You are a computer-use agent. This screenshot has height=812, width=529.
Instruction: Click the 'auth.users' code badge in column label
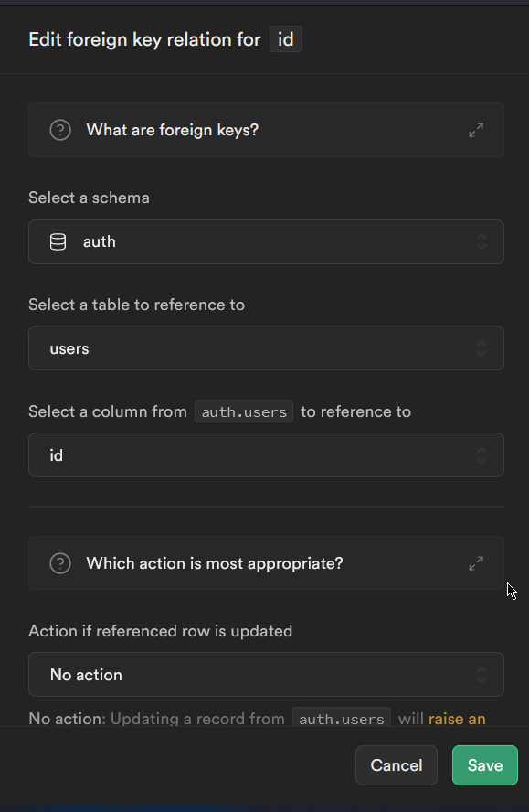244,411
